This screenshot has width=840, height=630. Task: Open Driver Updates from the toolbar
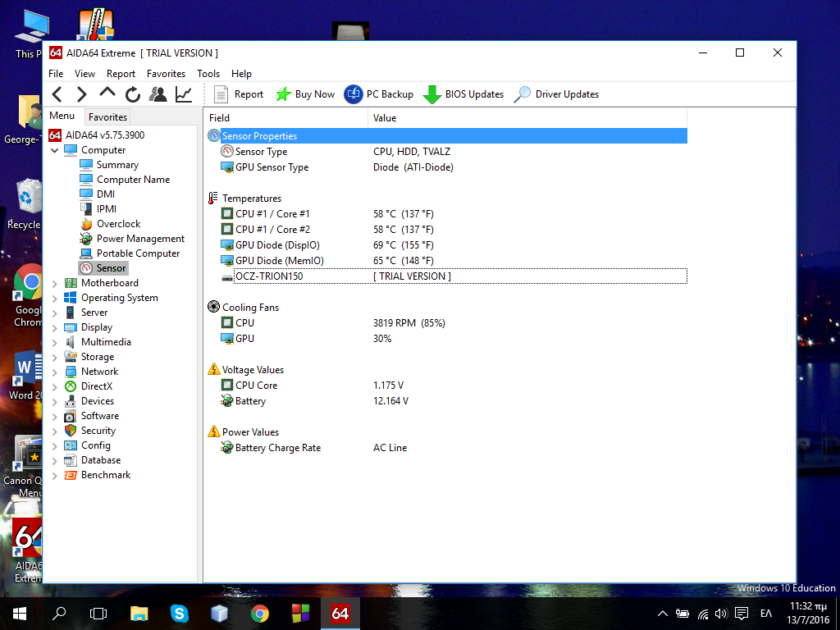coord(557,94)
